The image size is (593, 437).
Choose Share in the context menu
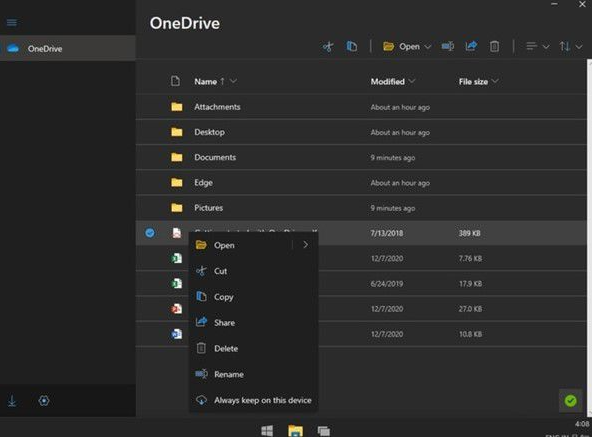253,322
